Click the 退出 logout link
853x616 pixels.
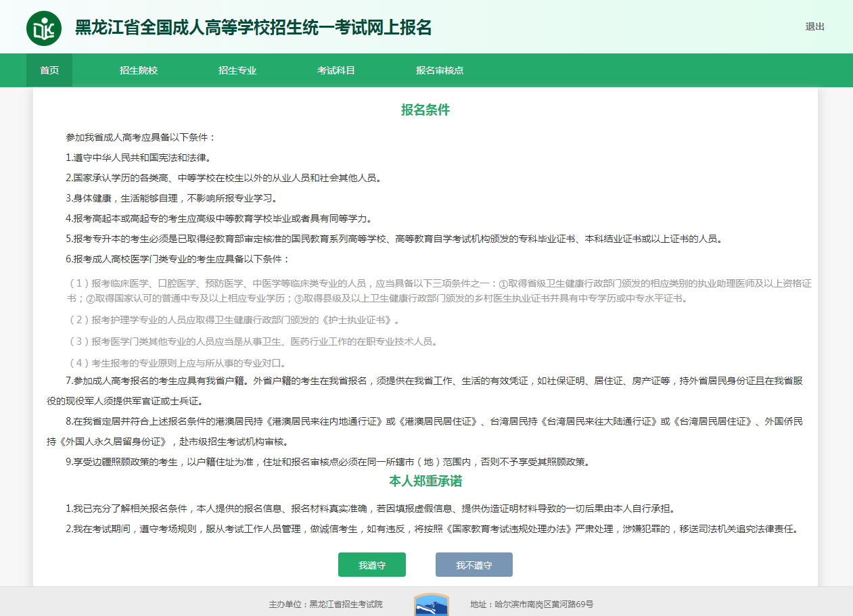pyautogui.click(x=814, y=27)
